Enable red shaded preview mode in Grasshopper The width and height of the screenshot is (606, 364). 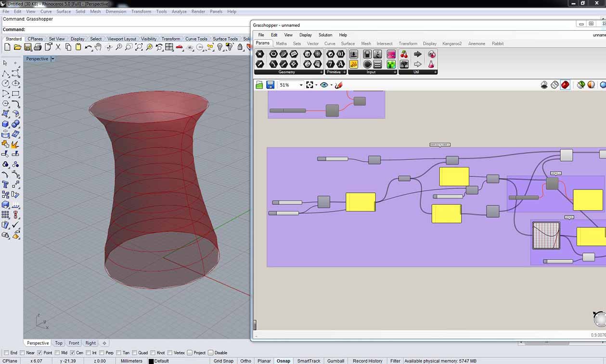pyautogui.click(x=565, y=85)
